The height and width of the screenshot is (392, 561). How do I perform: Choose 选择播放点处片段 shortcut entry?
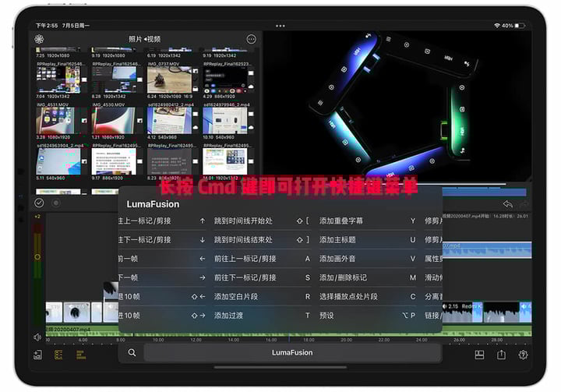(368, 296)
